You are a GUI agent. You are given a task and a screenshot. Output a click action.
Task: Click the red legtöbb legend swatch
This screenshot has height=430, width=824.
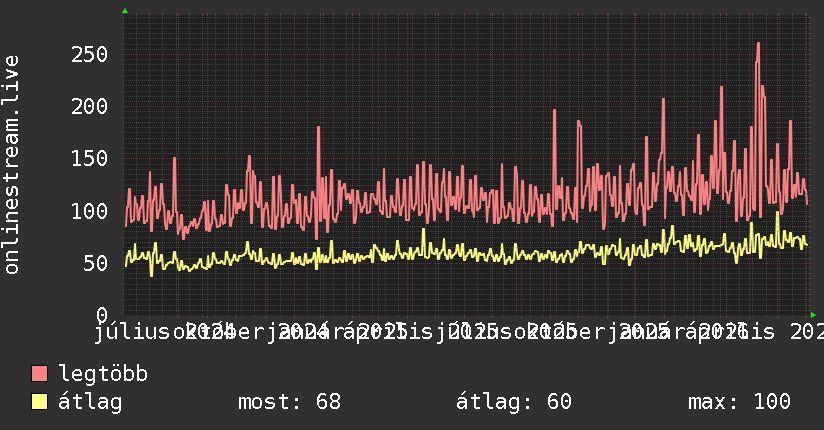click(x=39, y=373)
